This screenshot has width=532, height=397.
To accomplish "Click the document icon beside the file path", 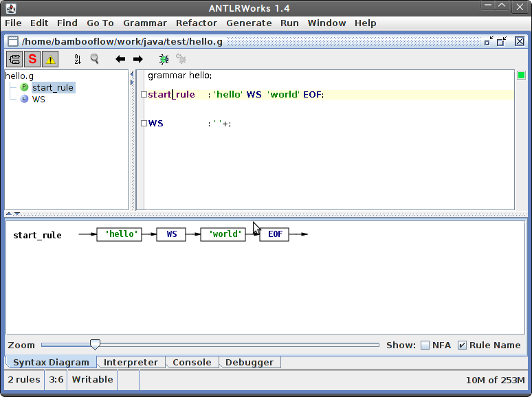I will (x=13, y=41).
